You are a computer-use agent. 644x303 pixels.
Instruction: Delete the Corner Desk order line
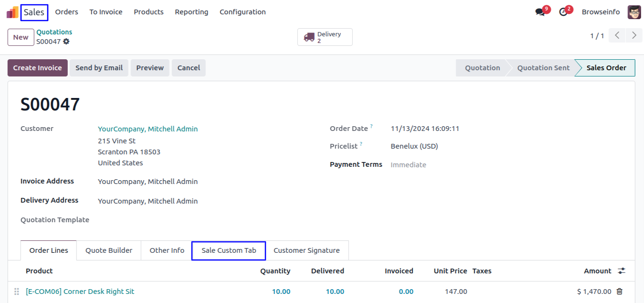pos(620,292)
